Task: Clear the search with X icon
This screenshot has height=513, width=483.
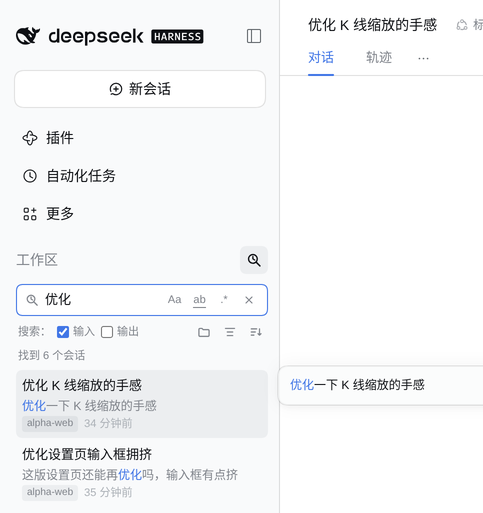Action: click(249, 300)
